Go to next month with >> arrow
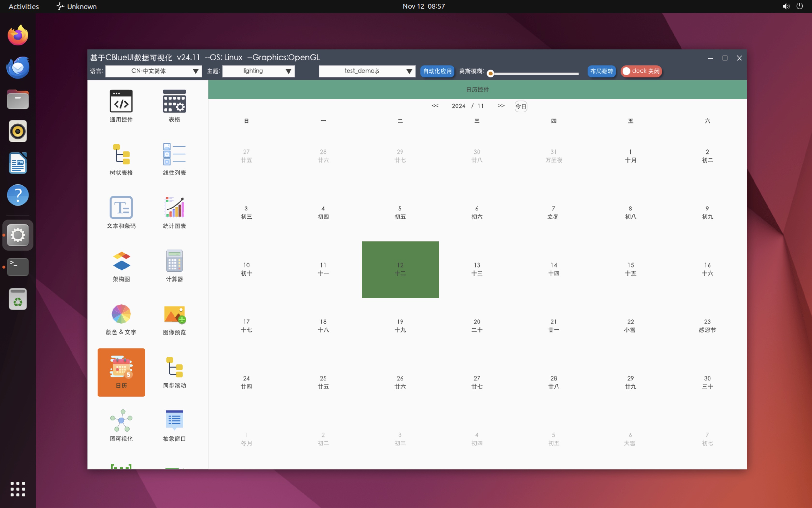 [501, 106]
